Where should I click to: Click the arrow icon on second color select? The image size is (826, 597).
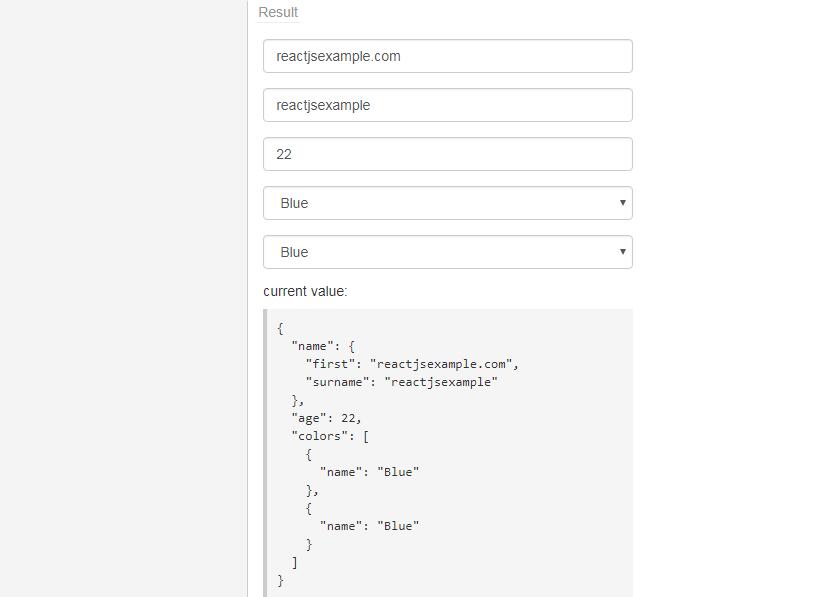(622, 252)
